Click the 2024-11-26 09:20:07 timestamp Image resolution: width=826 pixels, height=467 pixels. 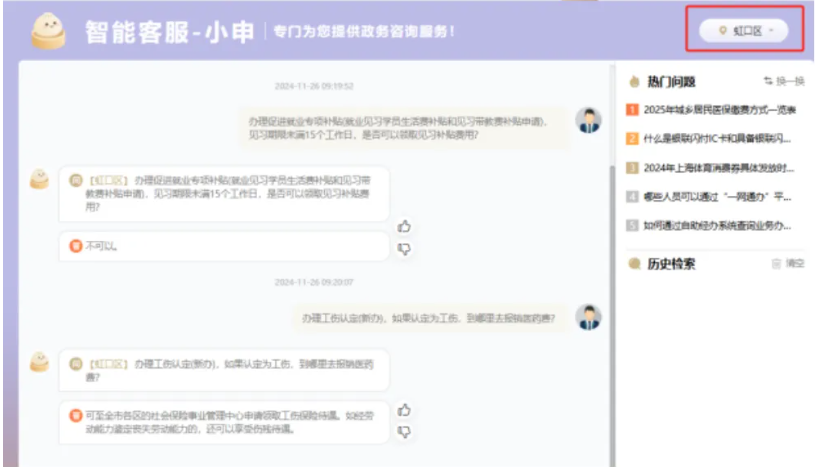tap(314, 282)
